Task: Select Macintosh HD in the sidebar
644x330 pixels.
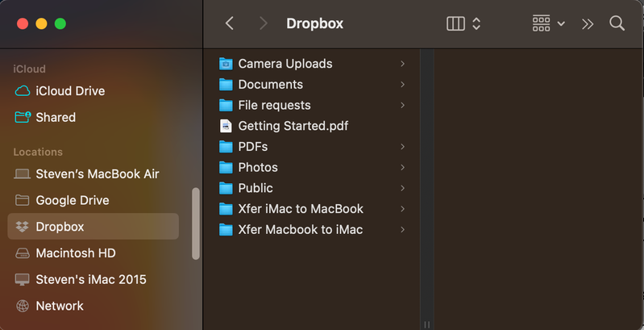Action: (75, 253)
